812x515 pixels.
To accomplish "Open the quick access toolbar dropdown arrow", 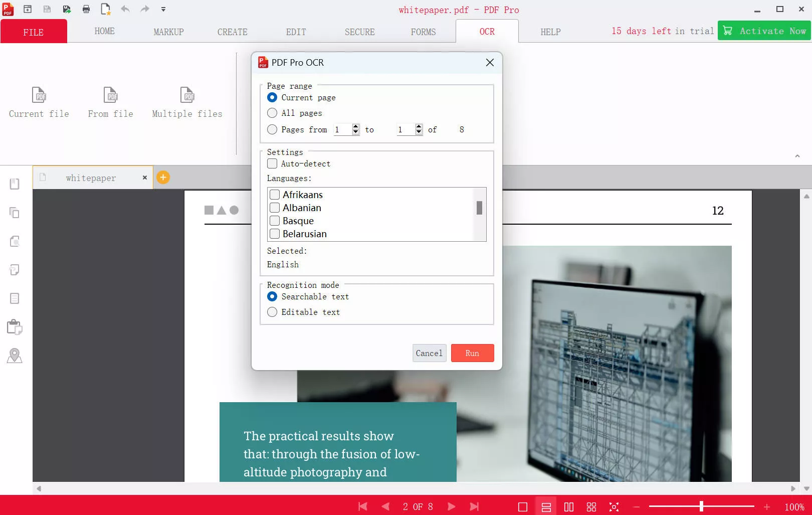I will [163, 9].
